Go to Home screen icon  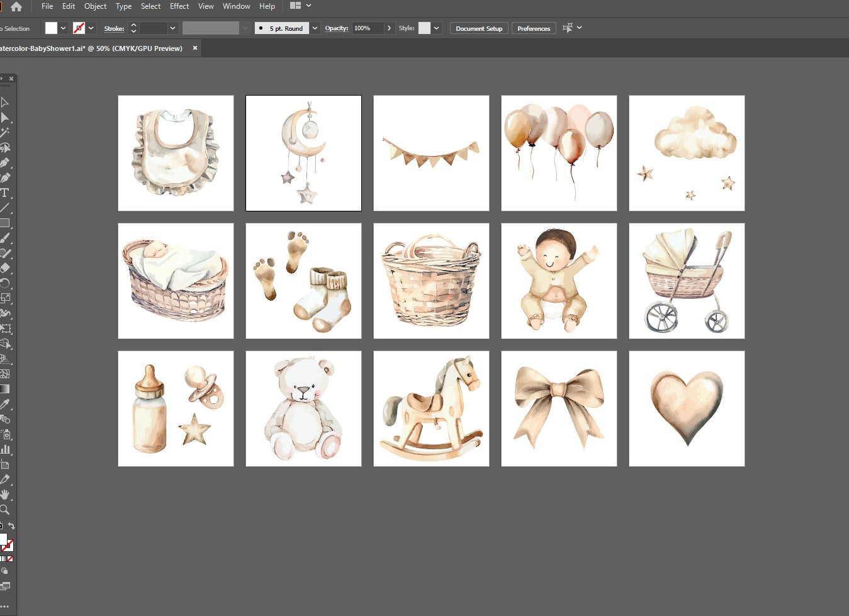(16, 6)
